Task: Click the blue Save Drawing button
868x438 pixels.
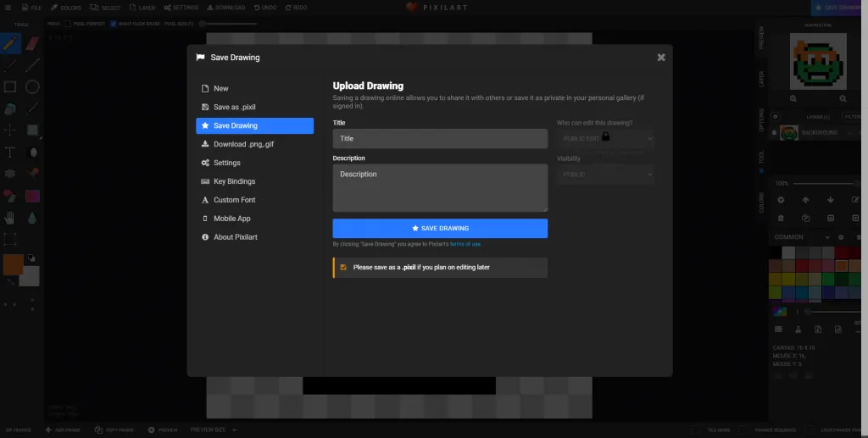Action: click(x=440, y=229)
